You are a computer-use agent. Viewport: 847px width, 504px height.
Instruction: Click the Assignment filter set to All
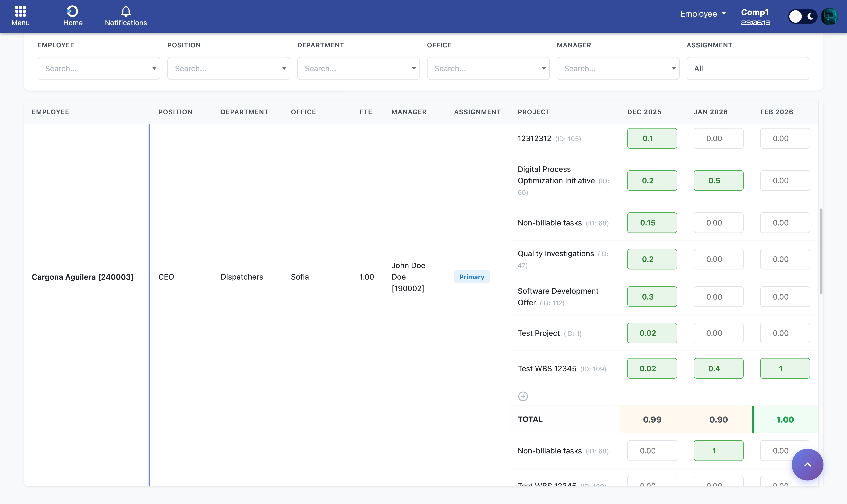click(748, 69)
